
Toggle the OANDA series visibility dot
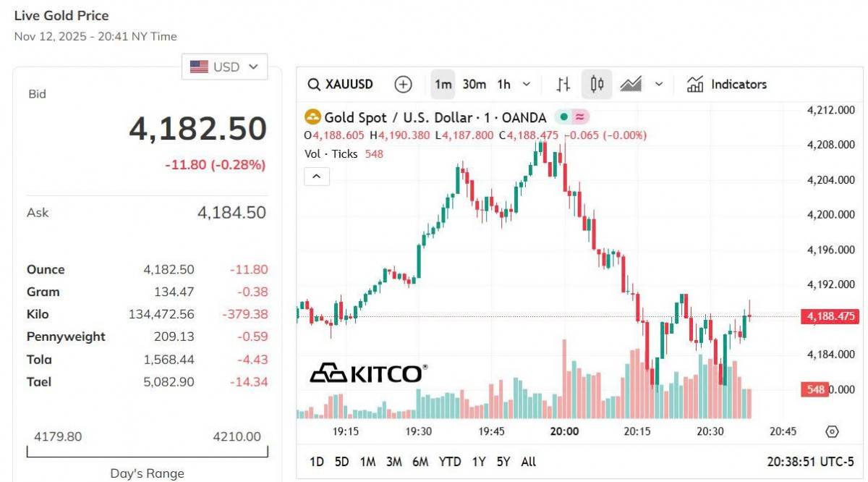click(563, 117)
